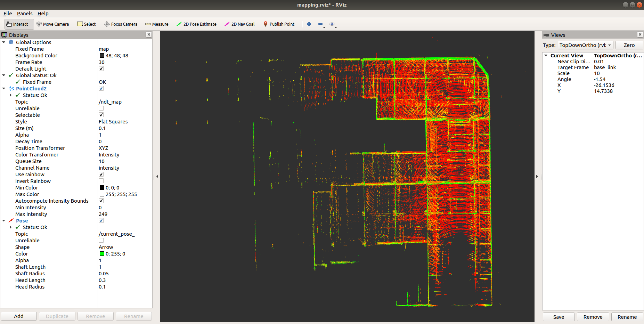Screen dimensions: 644x324
Task: Click the Add display button
Action: coord(19,316)
